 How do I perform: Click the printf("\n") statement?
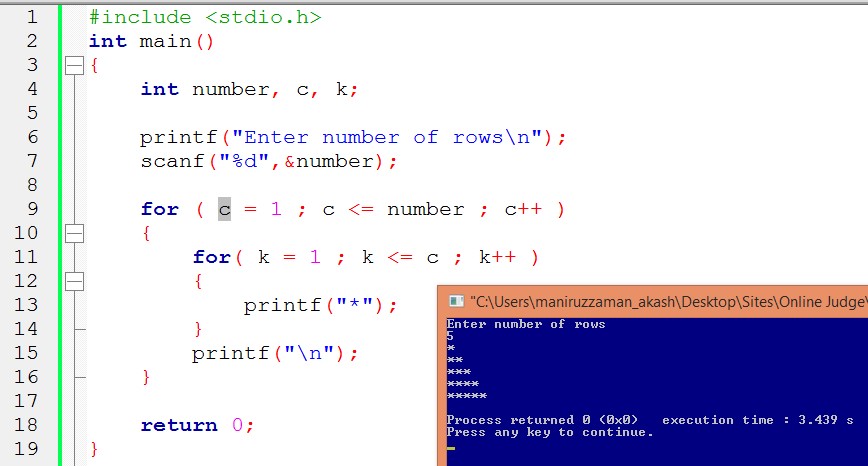[275, 353]
